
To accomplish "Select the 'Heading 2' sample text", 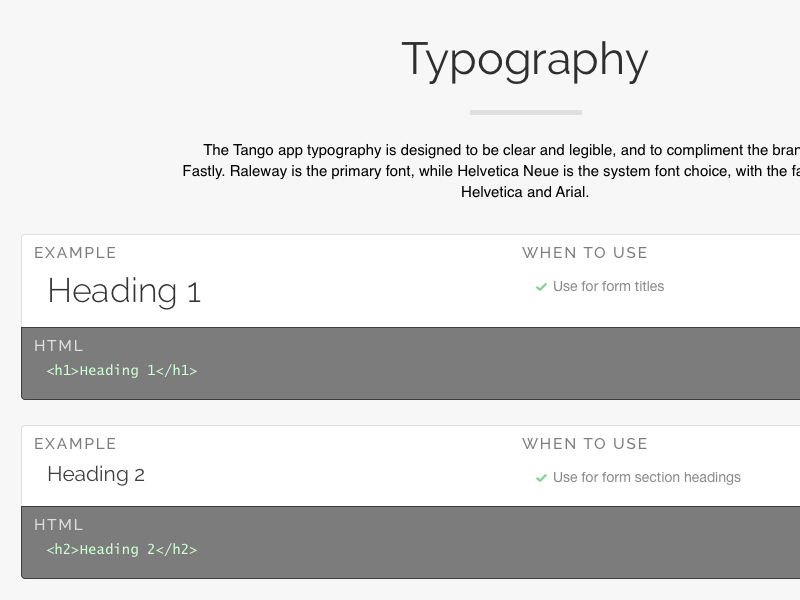I will [96, 474].
